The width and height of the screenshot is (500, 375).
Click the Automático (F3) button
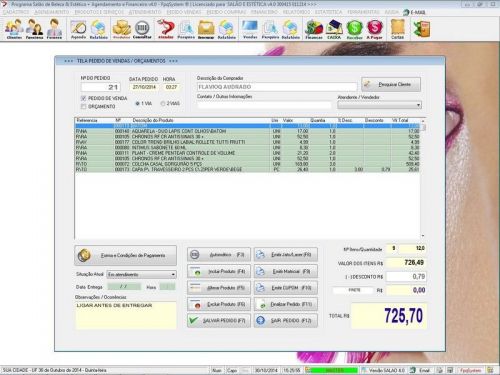[x=219, y=255]
